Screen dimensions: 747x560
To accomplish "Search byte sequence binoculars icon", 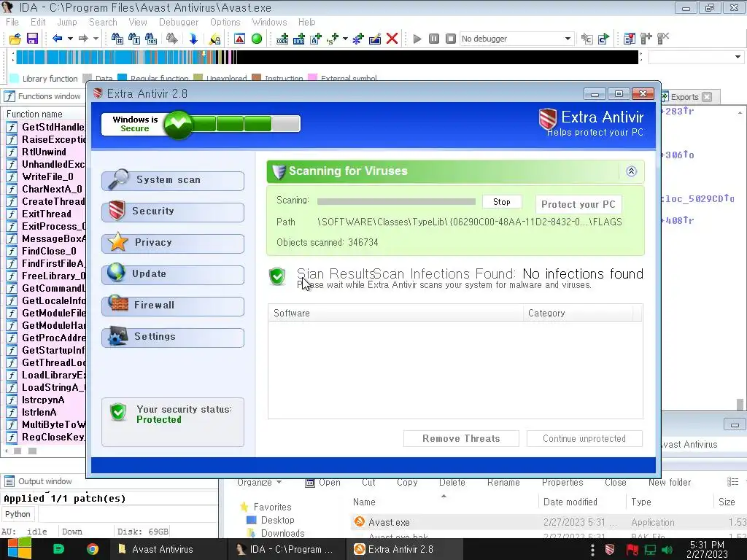I will (151, 39).
